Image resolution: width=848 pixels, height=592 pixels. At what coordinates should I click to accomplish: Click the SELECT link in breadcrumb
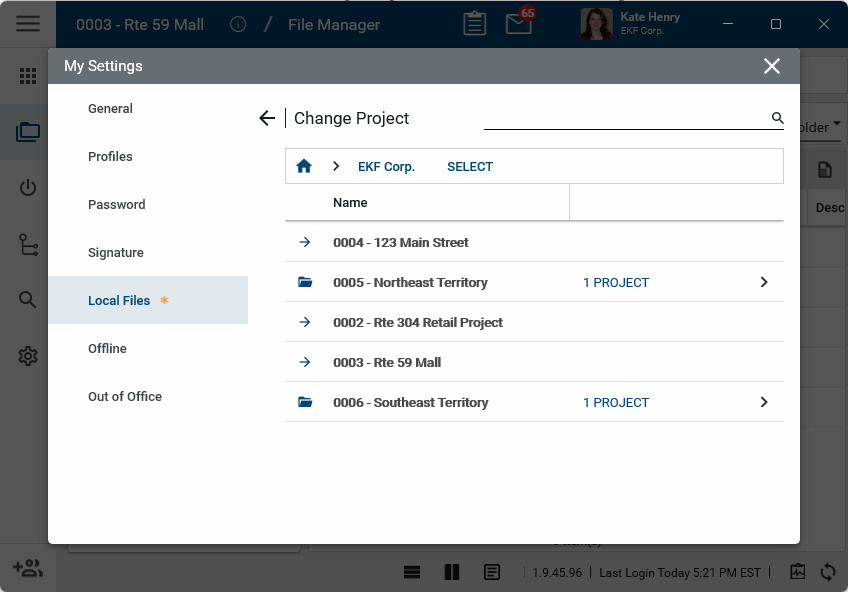470,167
